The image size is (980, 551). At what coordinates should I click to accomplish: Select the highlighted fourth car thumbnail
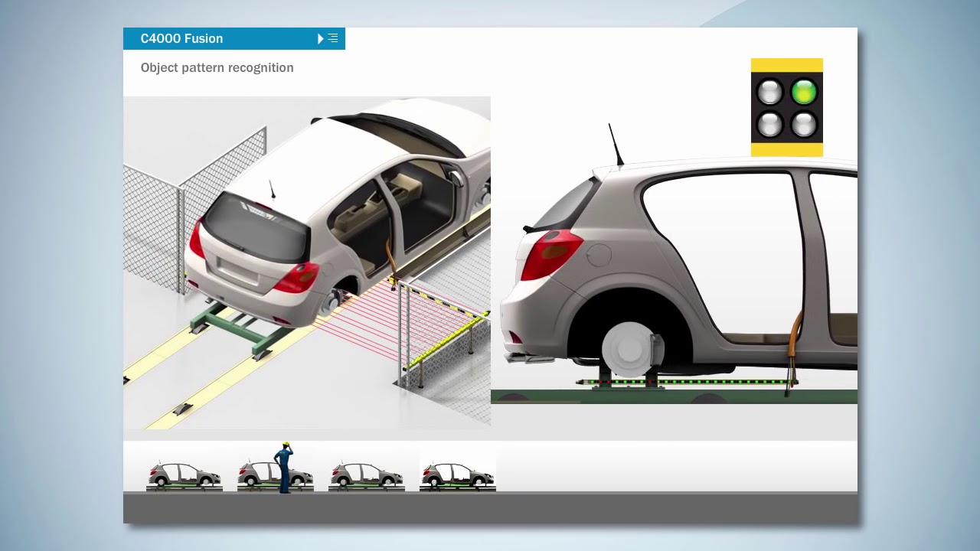point(458,474)
